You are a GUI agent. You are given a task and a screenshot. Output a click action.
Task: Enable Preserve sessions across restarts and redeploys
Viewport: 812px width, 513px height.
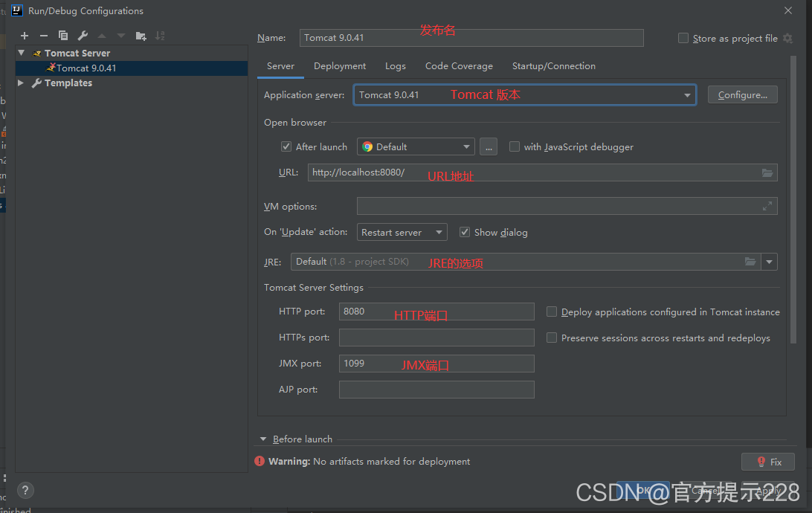tap(552, 338)
